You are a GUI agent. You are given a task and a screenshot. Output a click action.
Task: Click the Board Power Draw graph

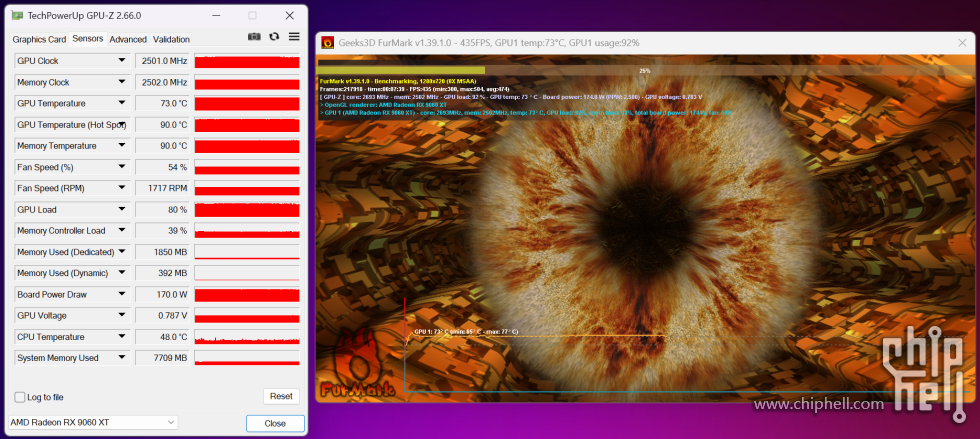tap(247, 295)
